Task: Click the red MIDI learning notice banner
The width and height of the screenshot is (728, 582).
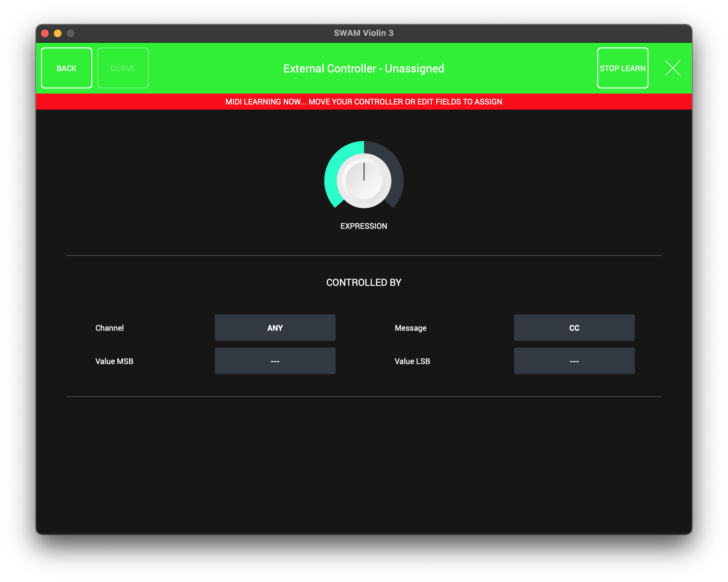Action: [364, 102]
